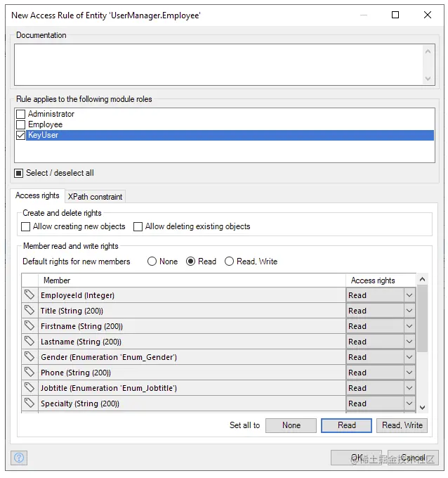Click the tag icon beside EmployeeId
This screenshot has height=478, width=448.
tap(29, 295)
